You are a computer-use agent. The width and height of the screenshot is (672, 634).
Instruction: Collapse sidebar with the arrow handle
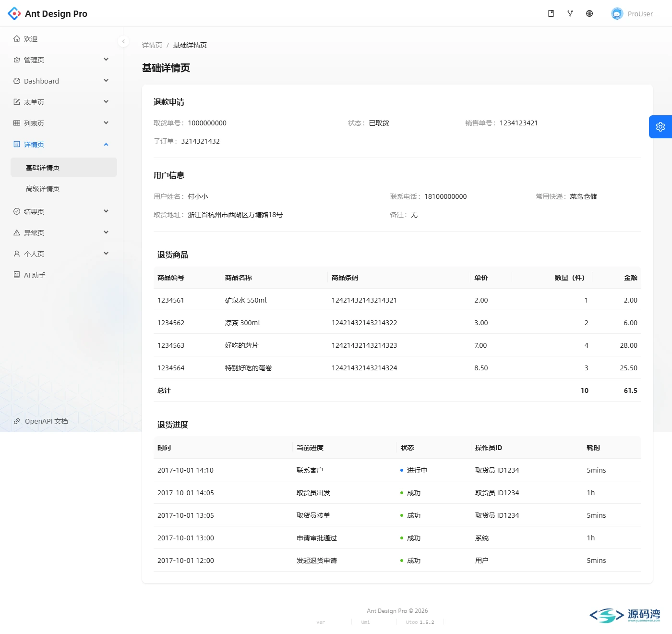[123, 41]
